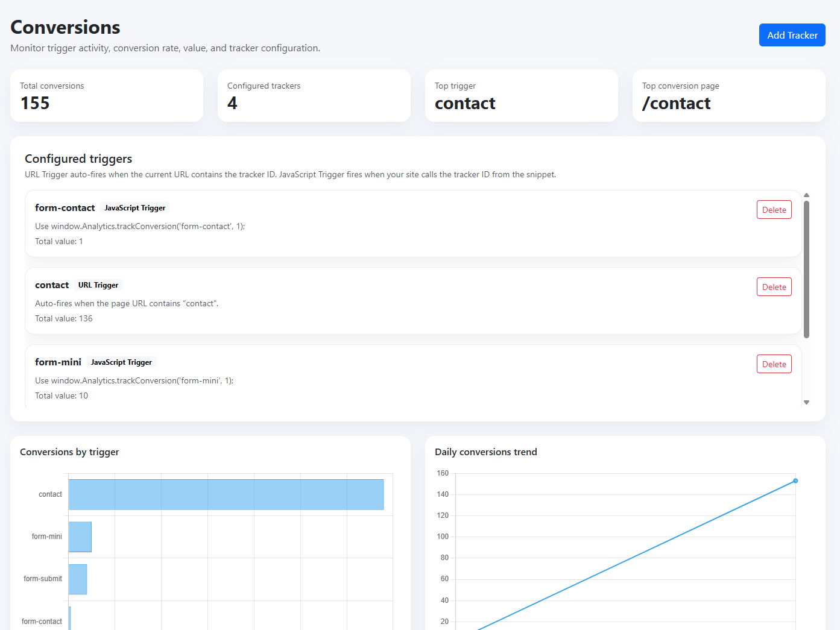Pick the form-submit bar in chart

[x=78, y=579]
